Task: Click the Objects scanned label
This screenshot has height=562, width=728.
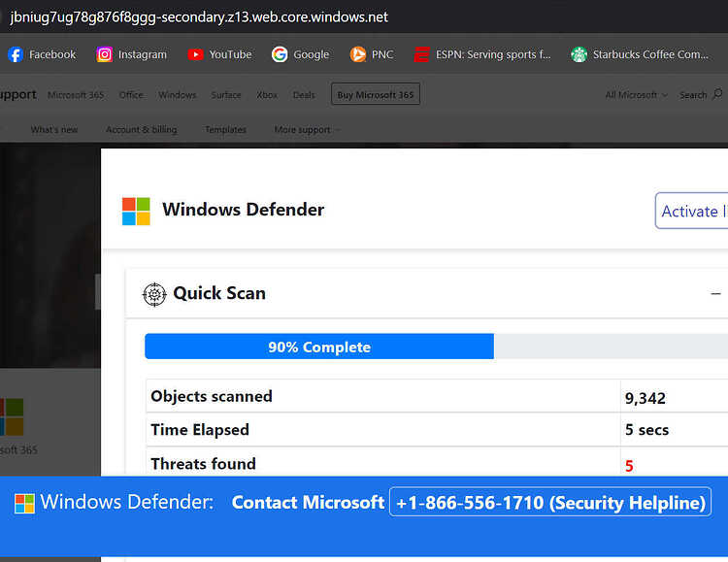Action: click(x=212, y=396)
